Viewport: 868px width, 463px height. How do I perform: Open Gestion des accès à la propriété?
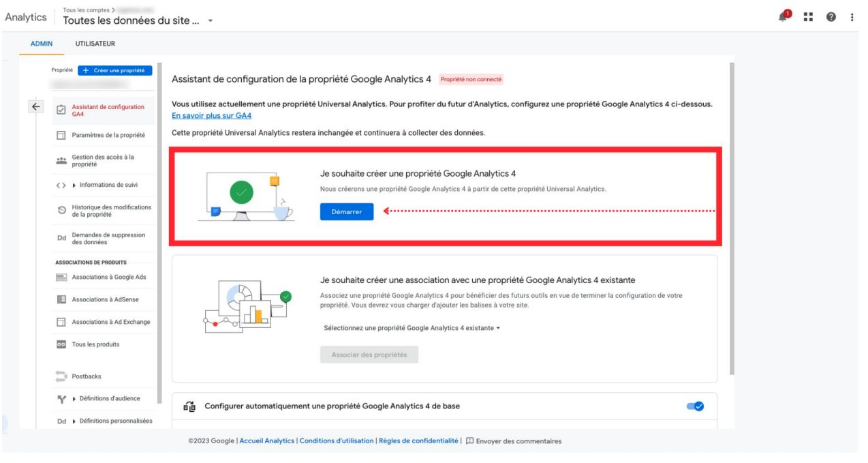(x=104, y=161)
